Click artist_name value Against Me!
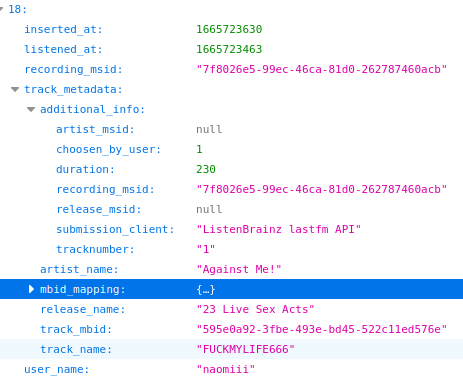This screenshot has height=380, width=463. tap(239, 269)
